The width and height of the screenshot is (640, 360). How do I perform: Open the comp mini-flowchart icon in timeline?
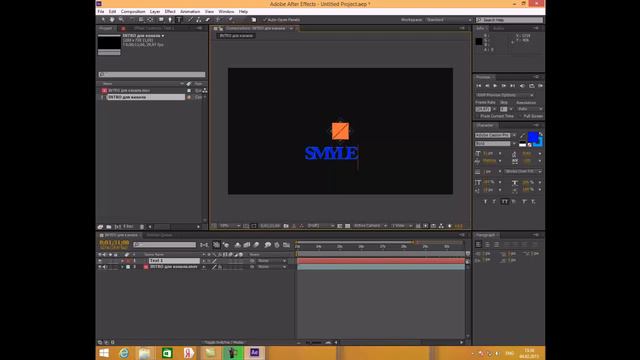click(x=204, y=245)
